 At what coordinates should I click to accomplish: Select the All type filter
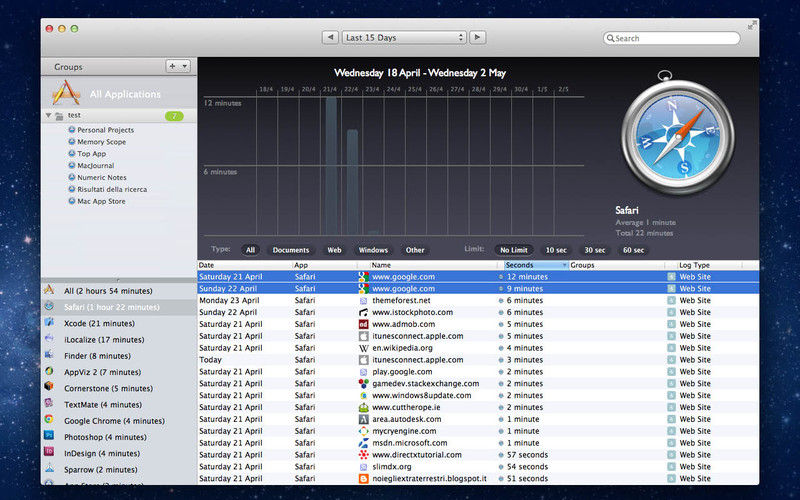pos(250,250)
